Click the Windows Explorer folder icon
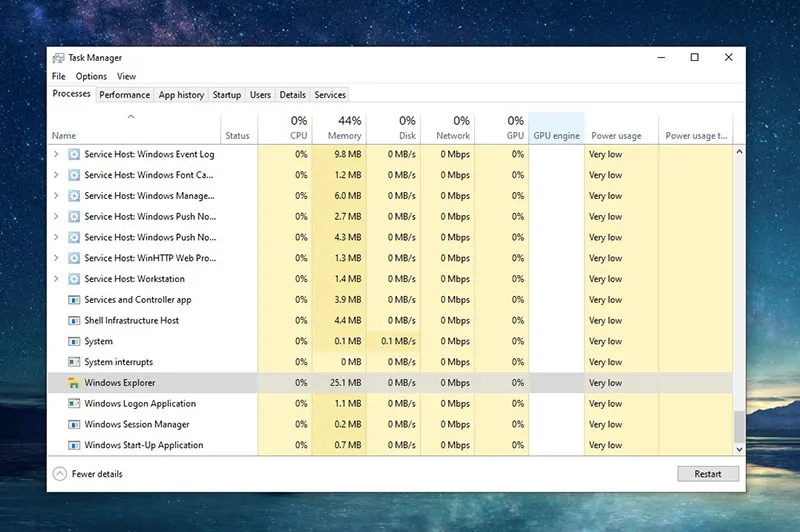This screenshot has width=800, height=532. (x=73, y=383)
